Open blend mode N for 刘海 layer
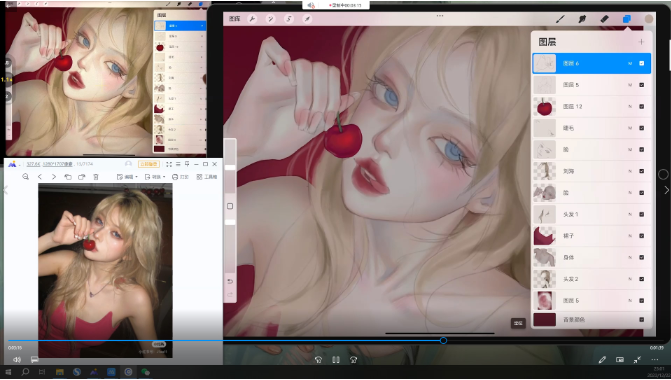 click(630, 171)
